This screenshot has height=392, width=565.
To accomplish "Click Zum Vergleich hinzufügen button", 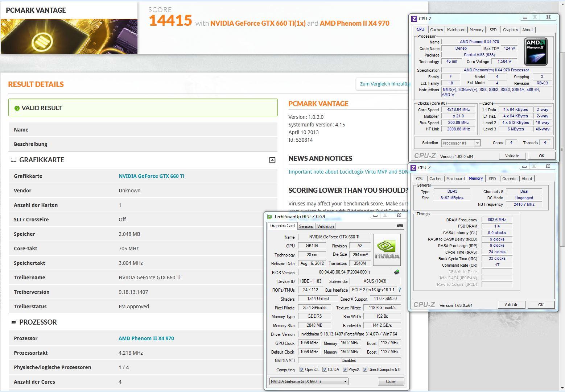I will (383, 84).
